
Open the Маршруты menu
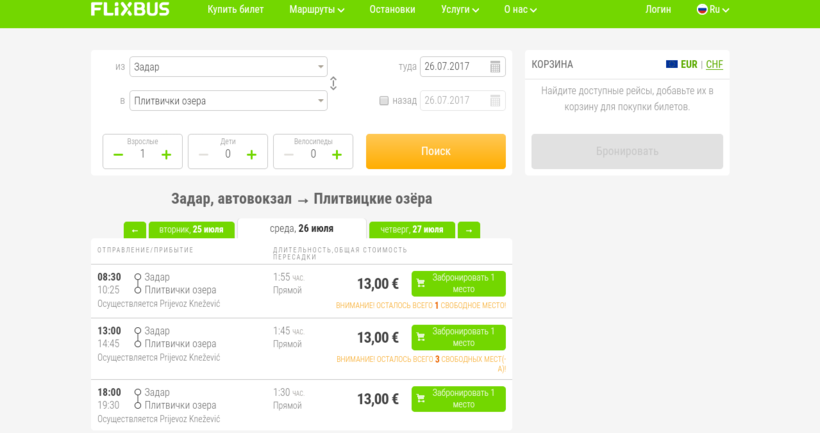pyautogui.click(x=316, y=10)
